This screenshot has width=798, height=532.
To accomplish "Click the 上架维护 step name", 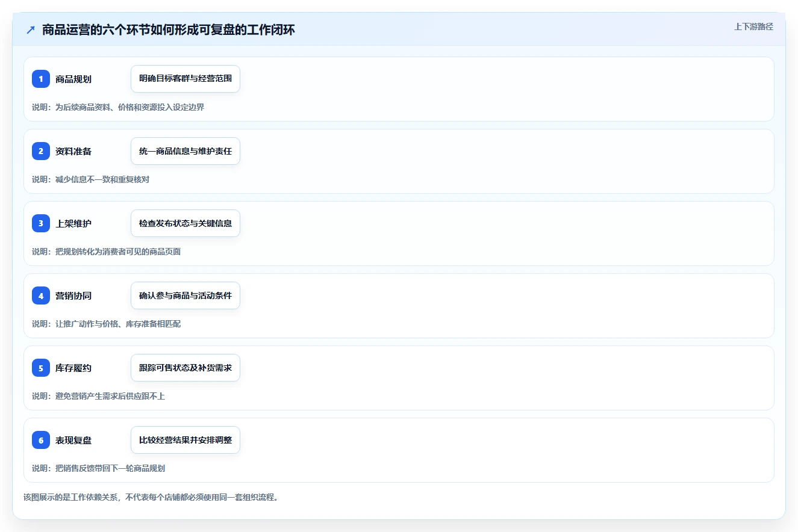I will pos(73,223).
